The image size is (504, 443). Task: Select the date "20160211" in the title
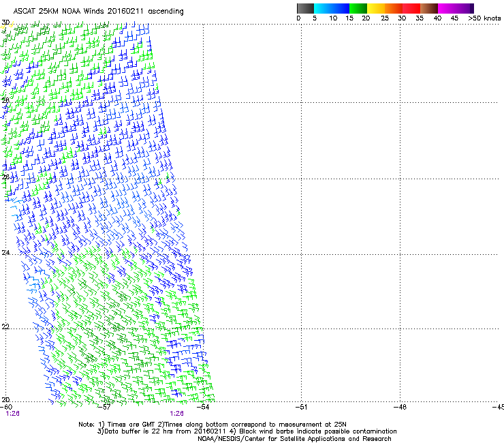[x=125, y=12]
